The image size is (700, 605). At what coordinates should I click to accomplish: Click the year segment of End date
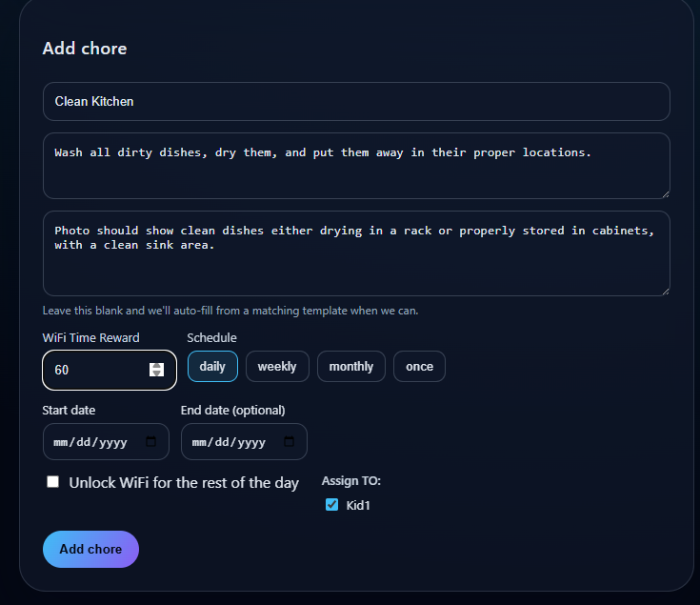pyautogui.click(x=251, y=442)
